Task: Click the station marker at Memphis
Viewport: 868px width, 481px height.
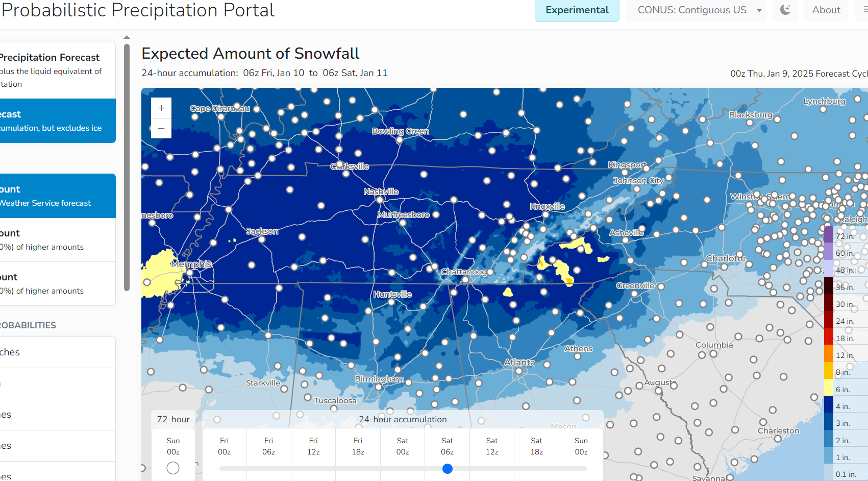Action: [190, 273]
